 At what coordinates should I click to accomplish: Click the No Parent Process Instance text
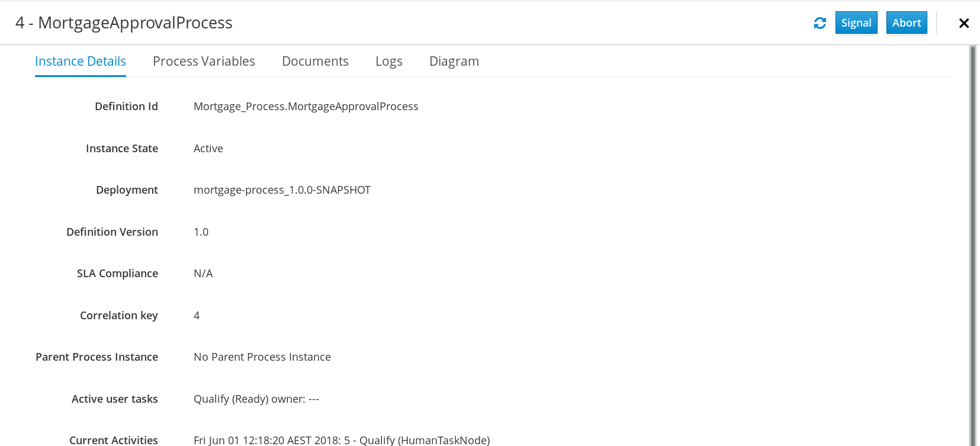point(262,357)
